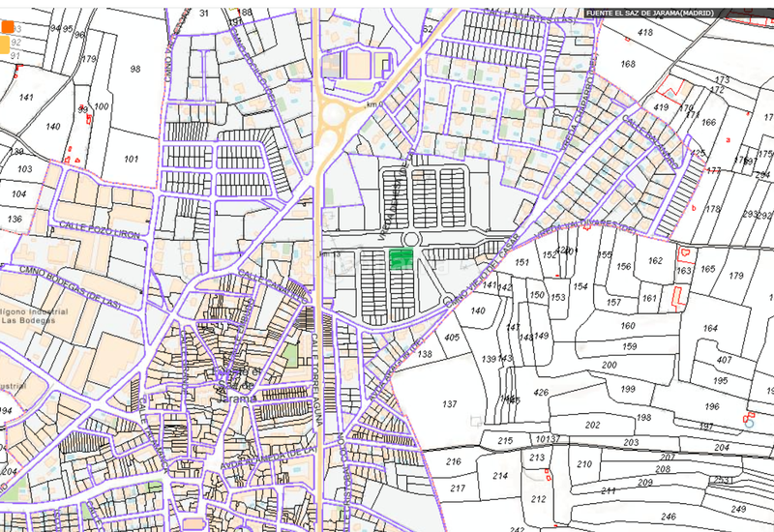Select the green highlighted parcel
This screenshot has width=774, height=532.
(x=401, y=256)
